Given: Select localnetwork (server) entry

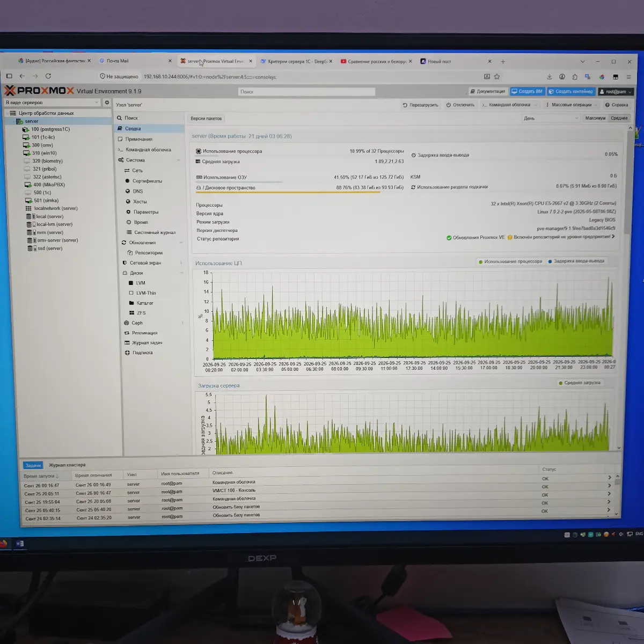Looking at the screenshot, I should pos(55,209).
